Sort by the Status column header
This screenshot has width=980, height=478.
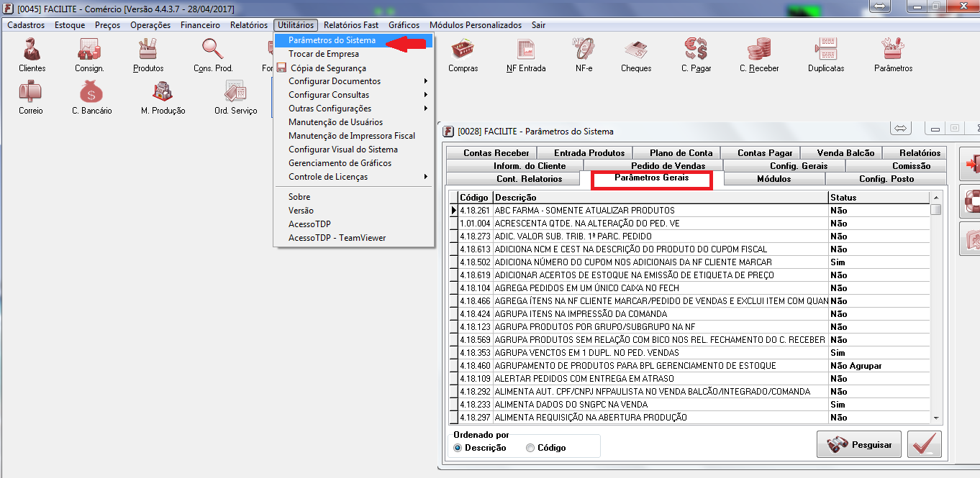point(879,197)
